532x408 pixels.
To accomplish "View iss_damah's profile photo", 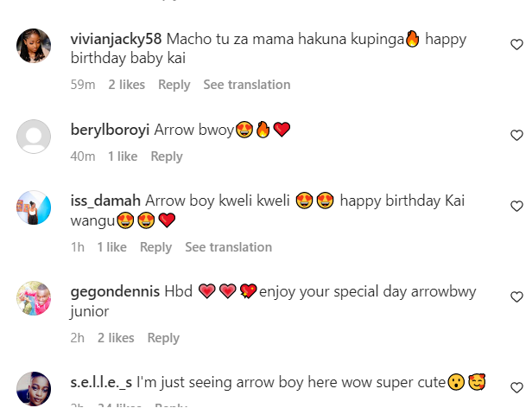I will pos(35,207).
